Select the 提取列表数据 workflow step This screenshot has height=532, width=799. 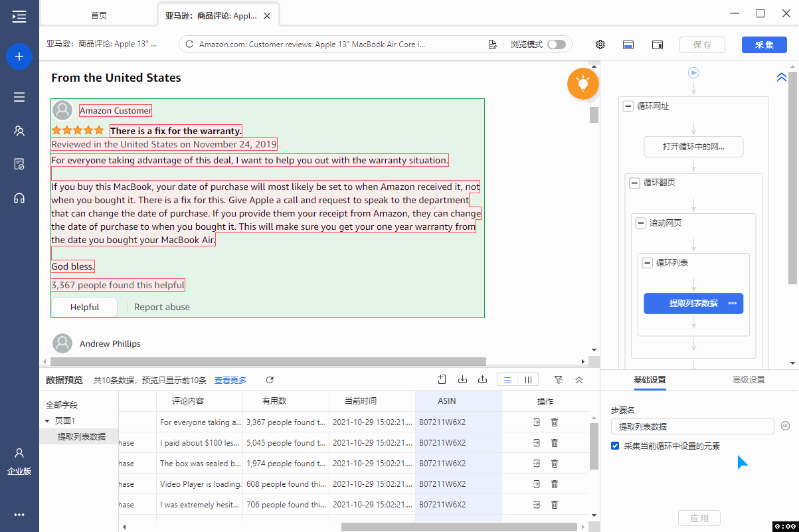[693, 304]
